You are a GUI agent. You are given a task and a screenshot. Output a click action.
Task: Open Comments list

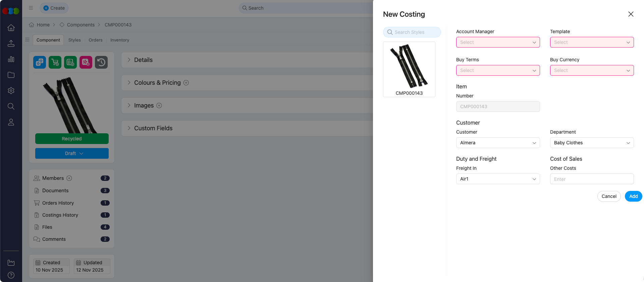(54, 239)
